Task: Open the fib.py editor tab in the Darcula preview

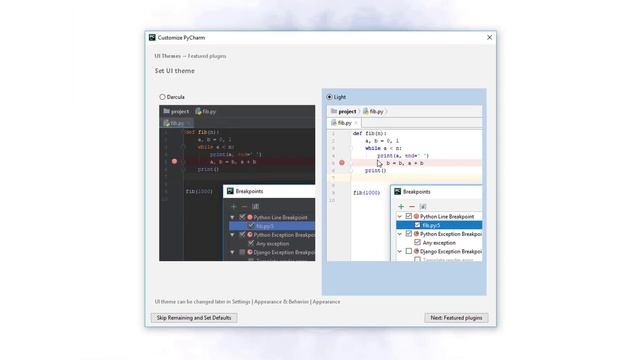Action: [x=176, y=123]
